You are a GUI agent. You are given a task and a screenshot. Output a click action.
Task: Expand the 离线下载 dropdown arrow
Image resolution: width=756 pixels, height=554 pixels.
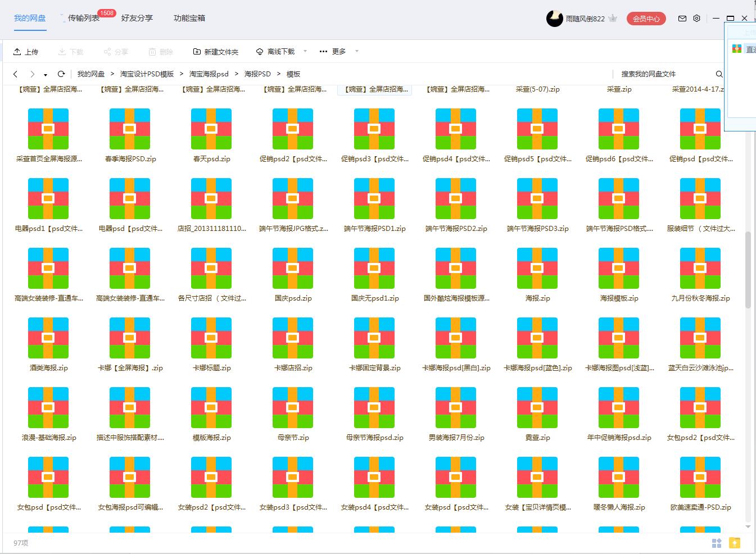pyautogui.click(x=305, y=51)
